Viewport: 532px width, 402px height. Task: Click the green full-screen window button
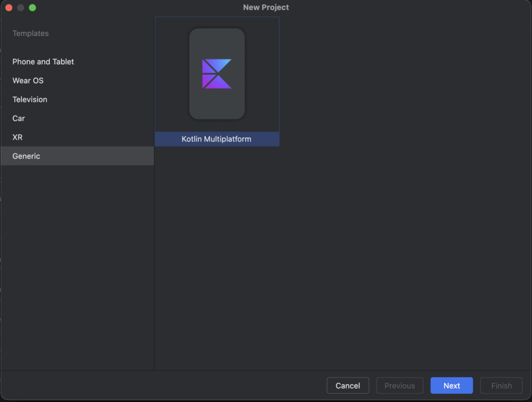(32, 8)
